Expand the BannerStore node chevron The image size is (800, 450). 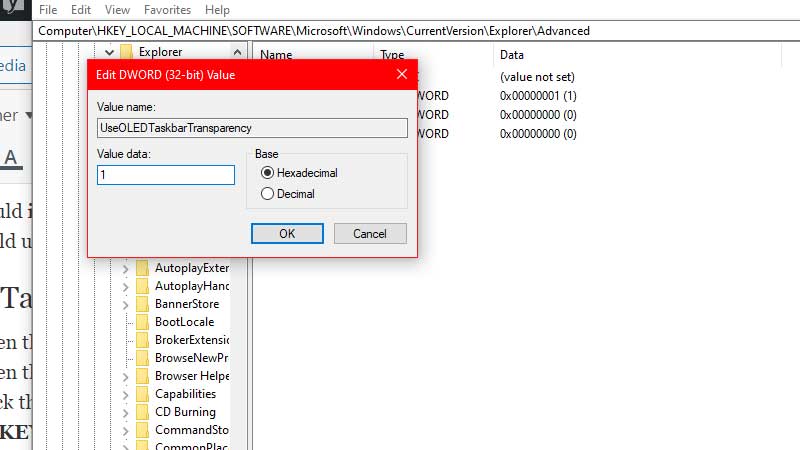[126, 305]
